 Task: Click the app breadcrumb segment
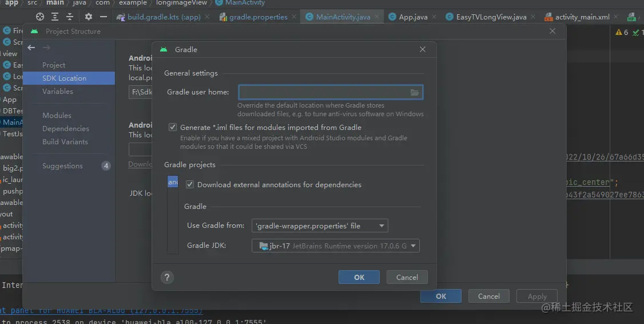coord(11,3)
